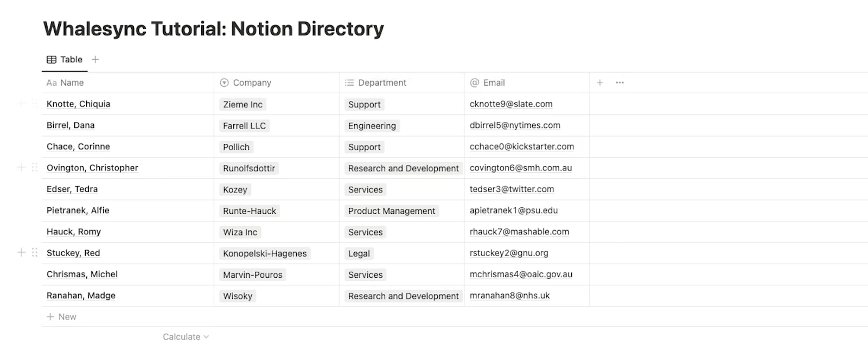Open the Ranahan, Madge page
The height and width of the screenshot is (345, 868).
click(x=81, y=296)
